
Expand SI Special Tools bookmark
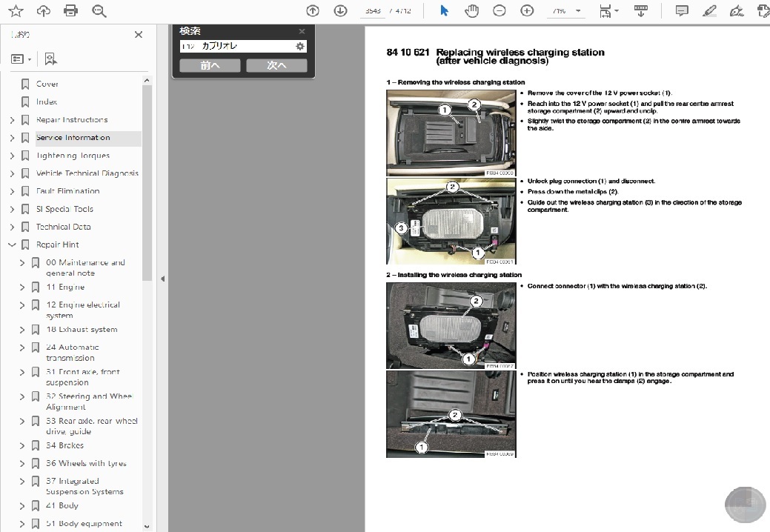(13, 209)
